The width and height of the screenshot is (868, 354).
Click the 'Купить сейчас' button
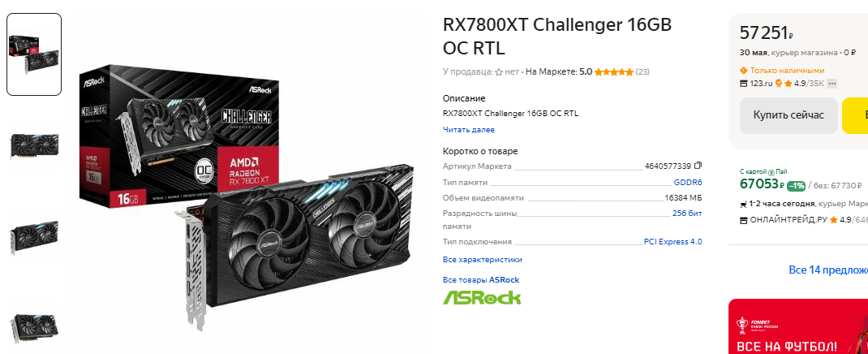point(789,115)
